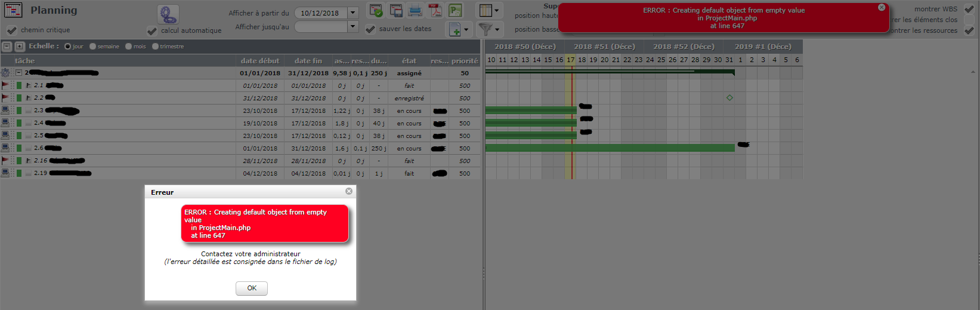Export the planning to PDF
Viewport: 980px width, 310px height.
[435, 11]
